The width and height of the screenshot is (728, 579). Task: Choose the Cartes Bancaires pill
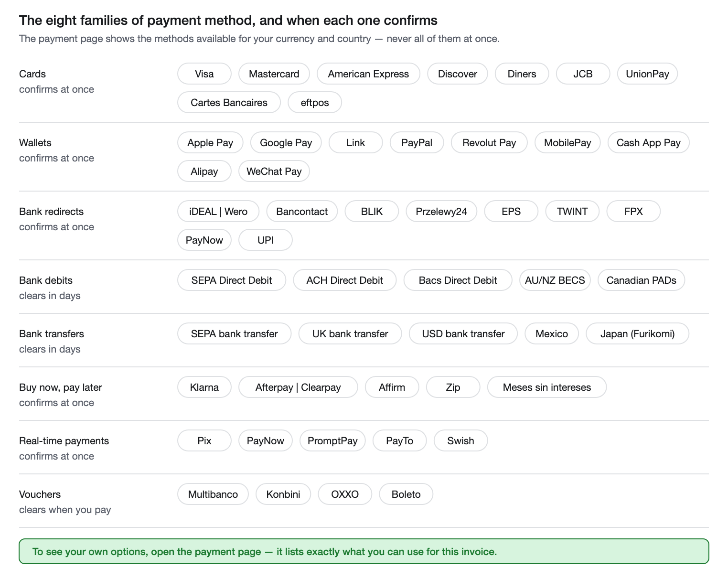229,102
